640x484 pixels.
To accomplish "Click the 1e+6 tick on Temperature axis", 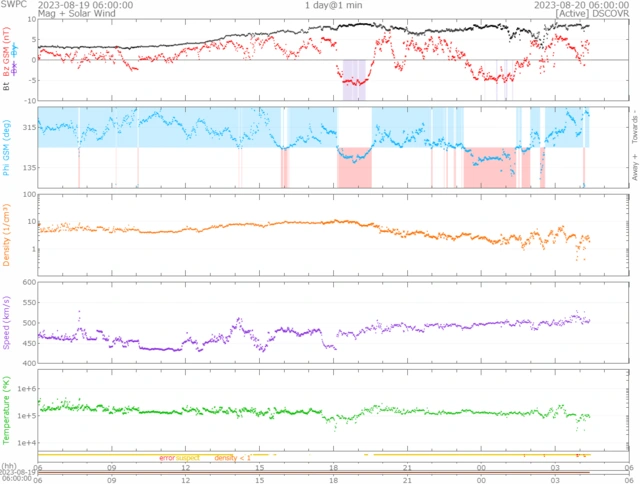I will pyautogui.click(x=27, y=389).
